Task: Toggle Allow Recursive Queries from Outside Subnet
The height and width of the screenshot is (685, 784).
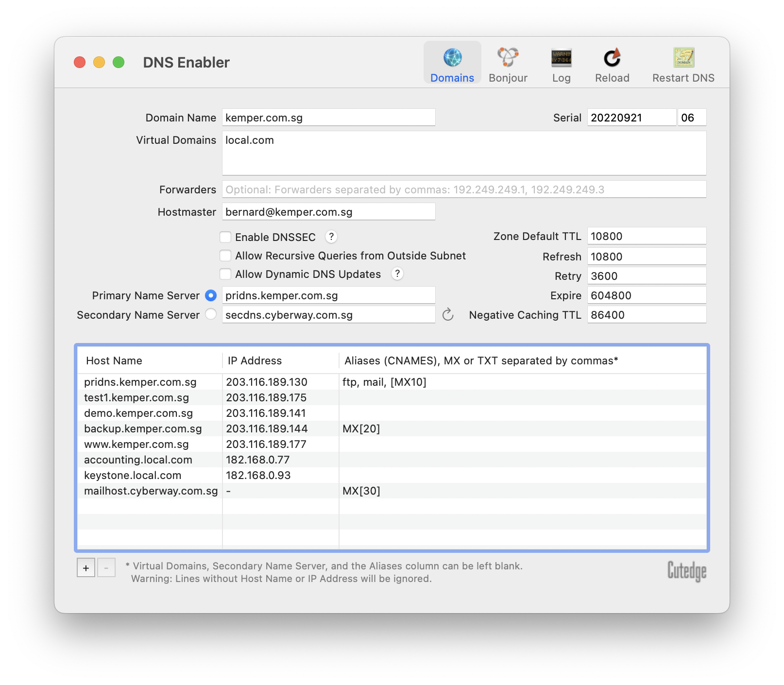Action: tap(225, 256)
